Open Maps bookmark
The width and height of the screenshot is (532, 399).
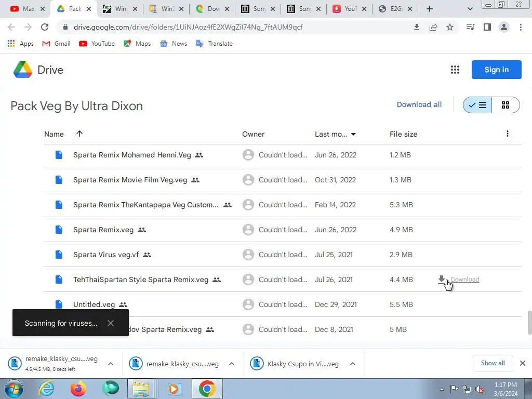pos(137,44)
